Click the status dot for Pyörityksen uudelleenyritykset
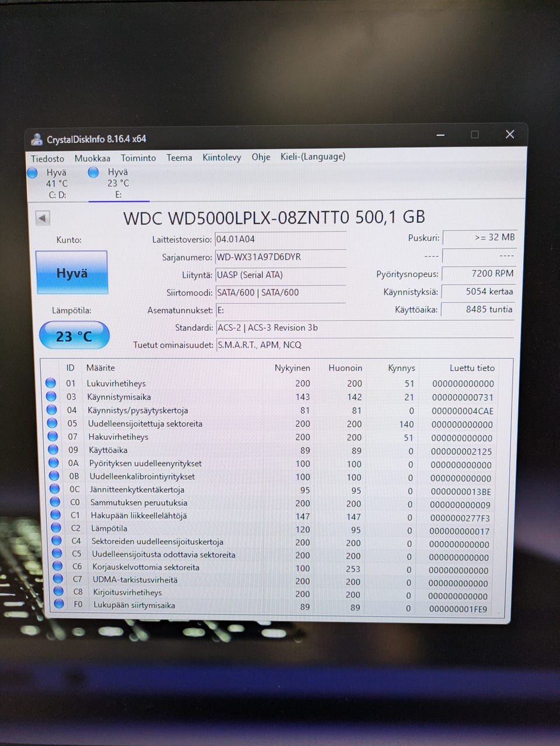The image size is (560, 746). (x=54, y=463)
